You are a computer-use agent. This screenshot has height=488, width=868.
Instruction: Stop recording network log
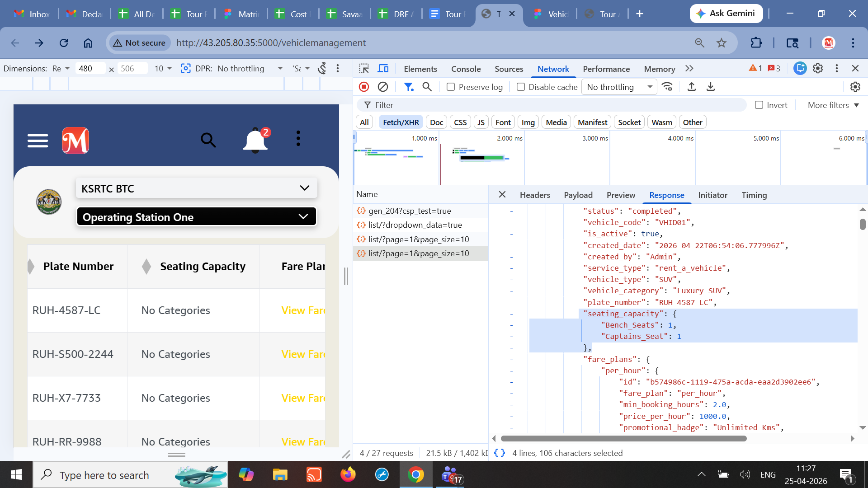click(x=364, y=87)
